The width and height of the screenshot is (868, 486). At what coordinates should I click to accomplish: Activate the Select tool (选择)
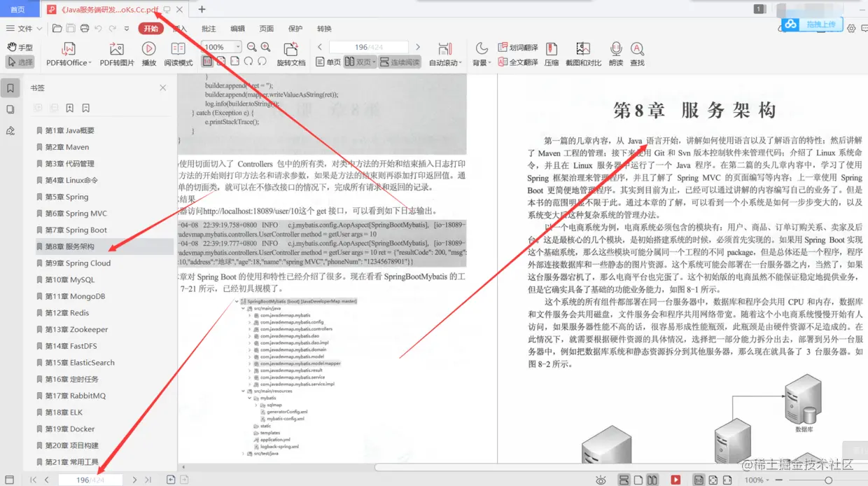click(20, 62)
